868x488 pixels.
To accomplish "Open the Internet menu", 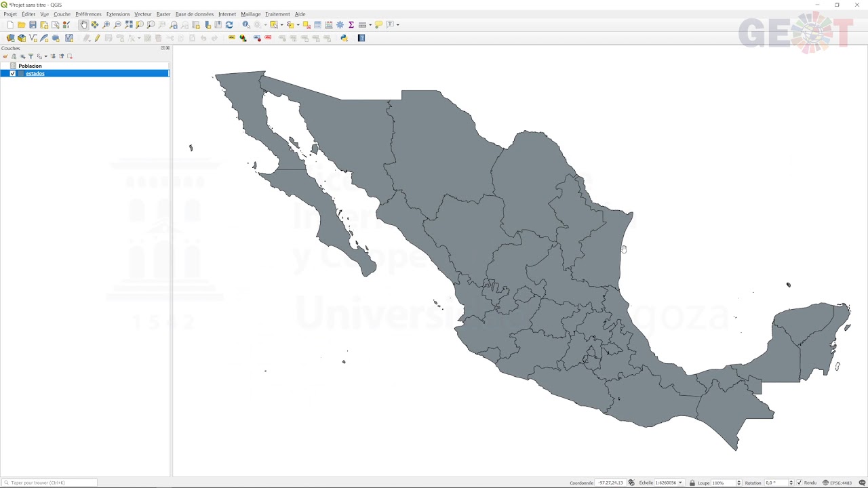I will click(227, 14).
